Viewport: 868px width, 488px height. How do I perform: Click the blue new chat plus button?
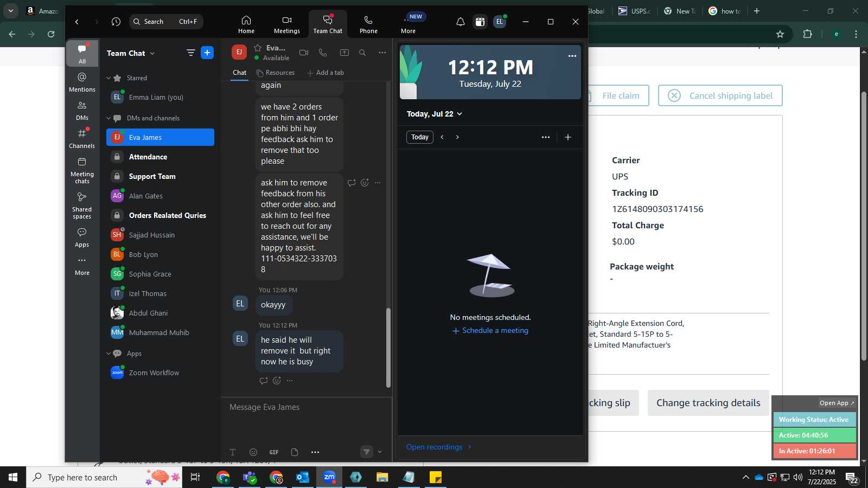[207, 53]
